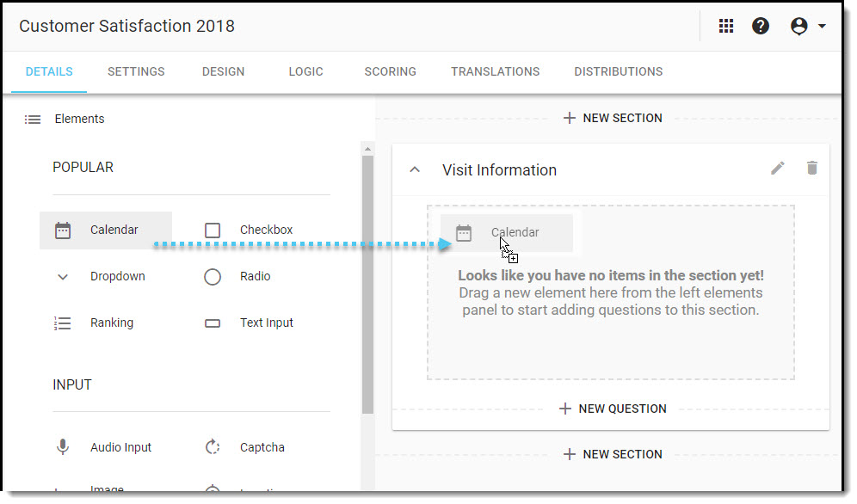This screenshot has height=504, width=857.
Task: Open the apps grid menu
Action: click(726, 26)
